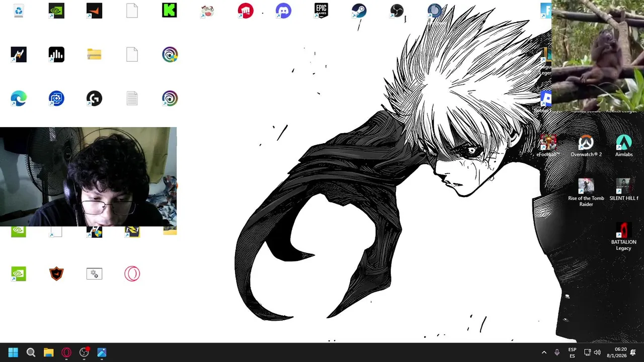
Task: Open the yellow zipped folder icon
Action: coord(94,54)
